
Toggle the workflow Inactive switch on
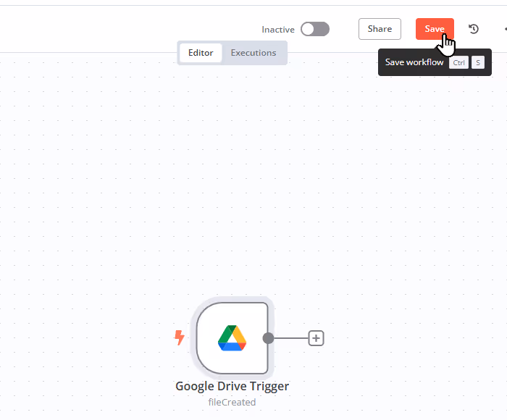pyautogui.click(x=315, y=29)
